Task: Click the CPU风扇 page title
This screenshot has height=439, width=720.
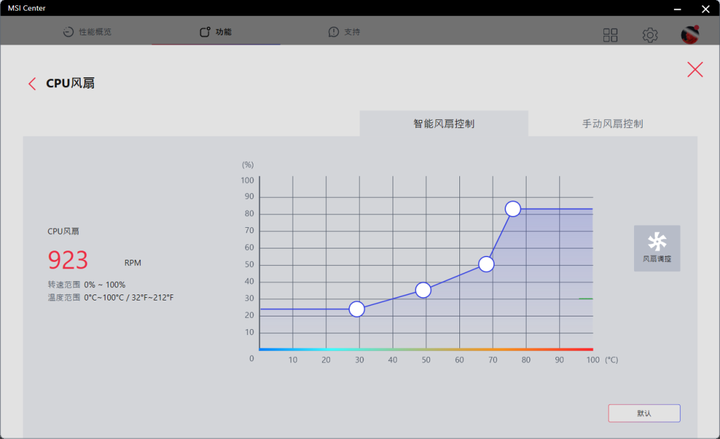Action: tap(70, 83)
